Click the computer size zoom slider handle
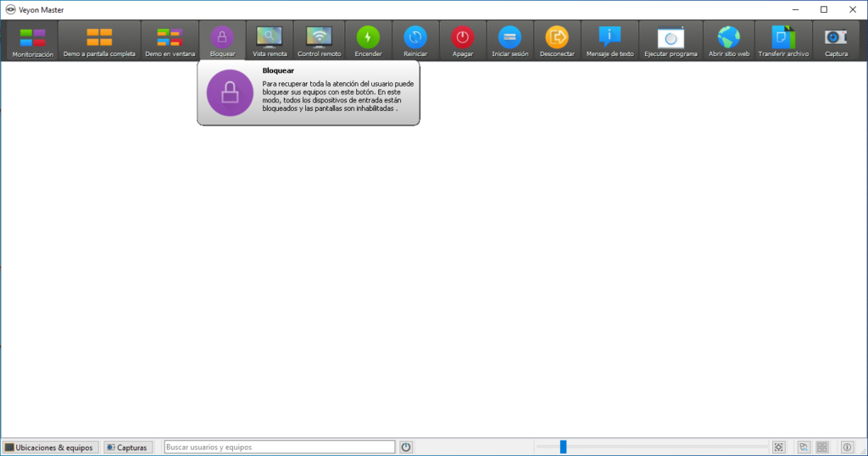The width and height of the screenshot is (868, 456). point(563,447)
